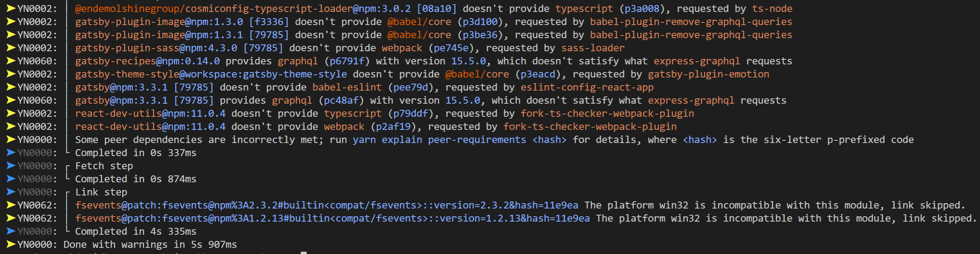Image resolution: width=980 pixels, height=254 pixels.
Task: Click the hash code pee79d
Action: pyautogui.click(x=411, y=87)
